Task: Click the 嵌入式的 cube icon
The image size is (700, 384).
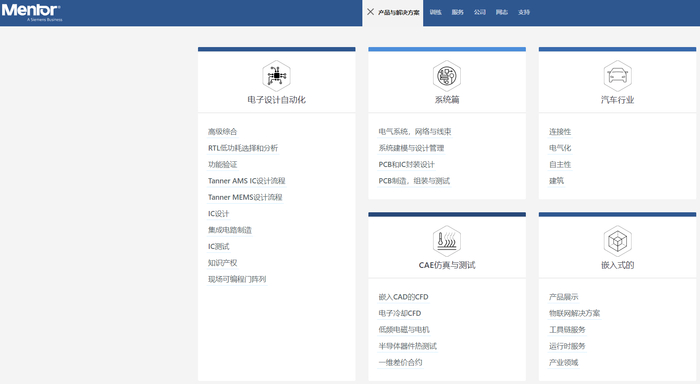Action: point(617,241)
